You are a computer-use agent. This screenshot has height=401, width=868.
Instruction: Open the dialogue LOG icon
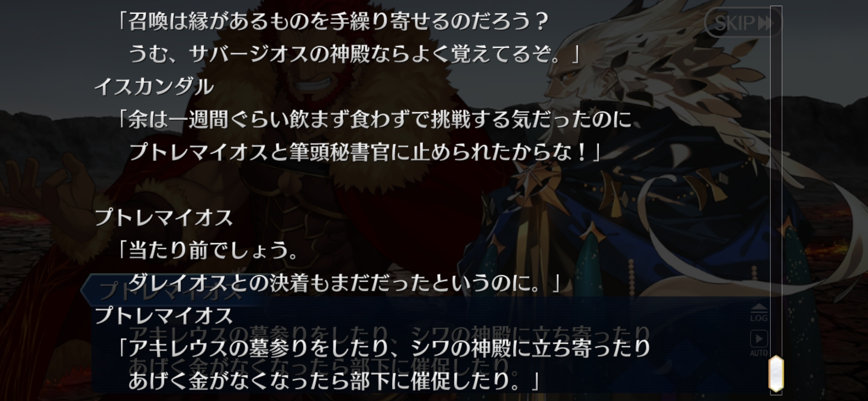759,313
